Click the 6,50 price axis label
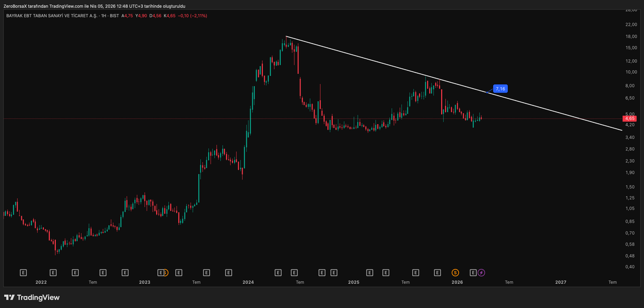644x308 pixels. point(630,98)
